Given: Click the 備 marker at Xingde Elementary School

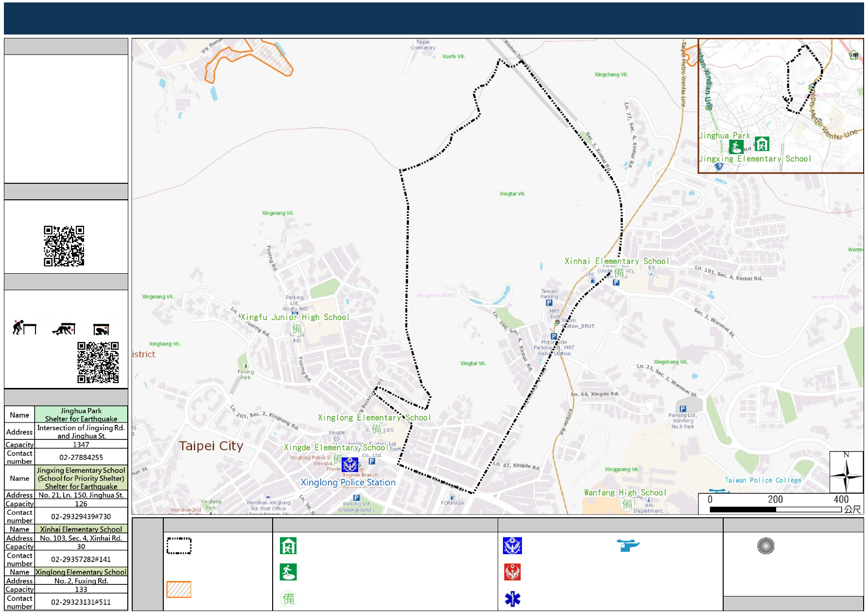Looking at the screenshot, I should click(338, 458).
